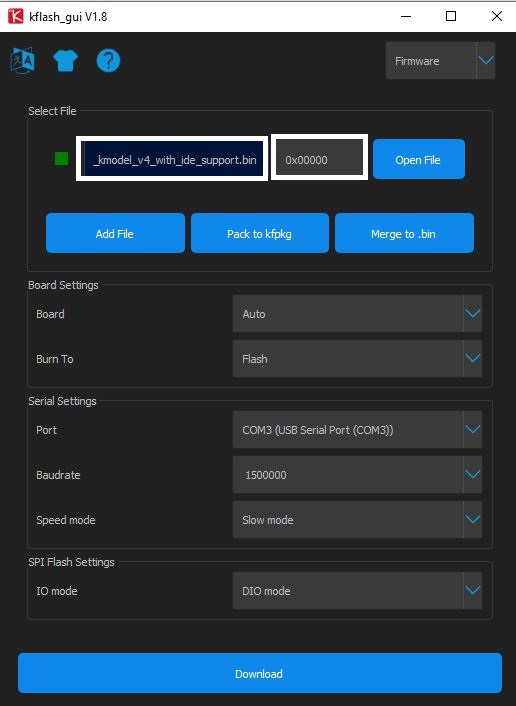Click the firmware file path field
The height and width of the screenshot is (706, 516).
[x=172, y=158]
